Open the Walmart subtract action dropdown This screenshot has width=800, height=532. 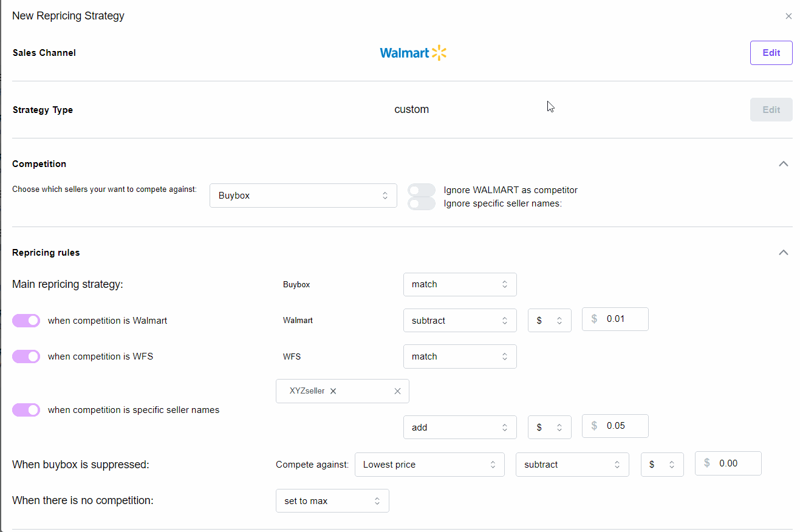tap(460, 321)
